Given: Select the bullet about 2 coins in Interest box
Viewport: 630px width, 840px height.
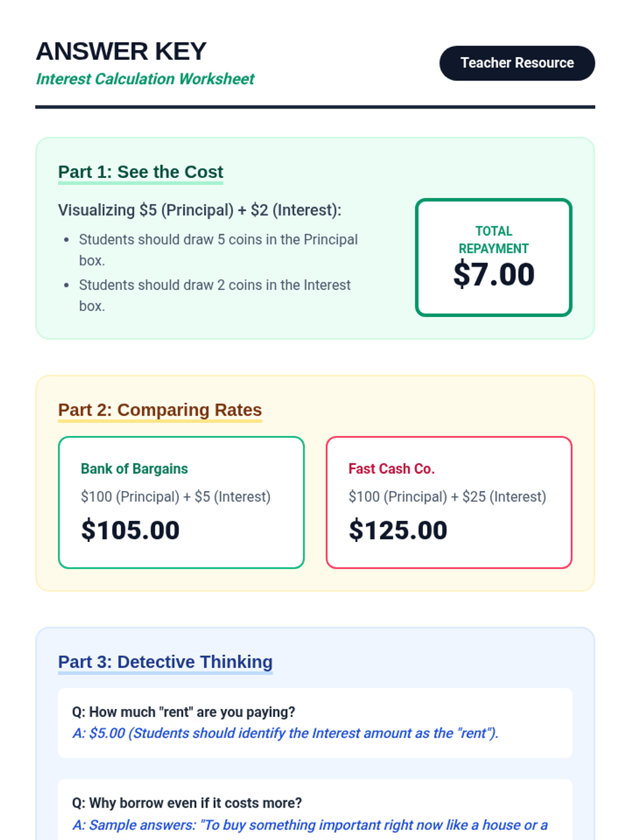Looking at the screenshot, I should pos(215,285).
